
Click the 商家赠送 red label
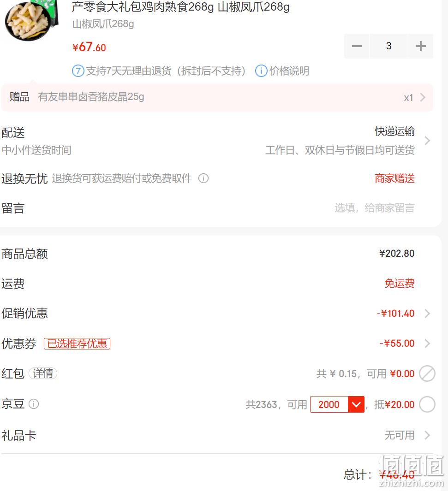tap(395, 178)
